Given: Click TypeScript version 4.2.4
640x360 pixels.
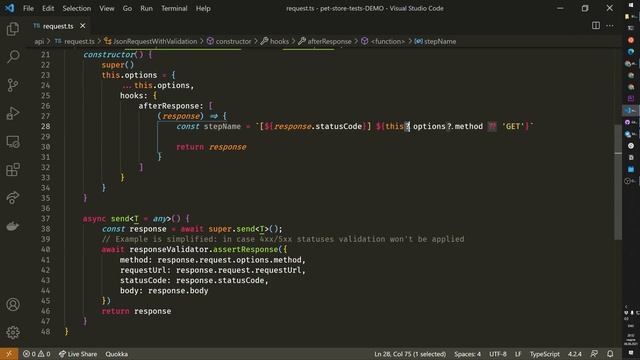Looking at the screenshot, I should click(x=575, y=354).
